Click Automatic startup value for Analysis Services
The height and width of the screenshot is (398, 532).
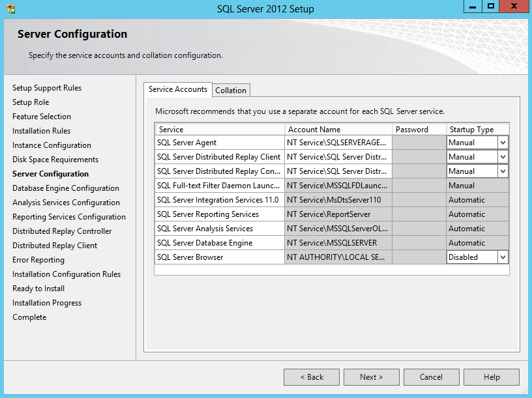point(478,229)
